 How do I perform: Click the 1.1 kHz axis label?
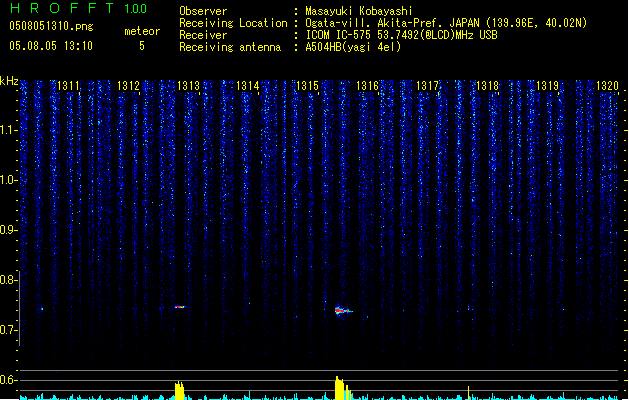pos(8,130)
